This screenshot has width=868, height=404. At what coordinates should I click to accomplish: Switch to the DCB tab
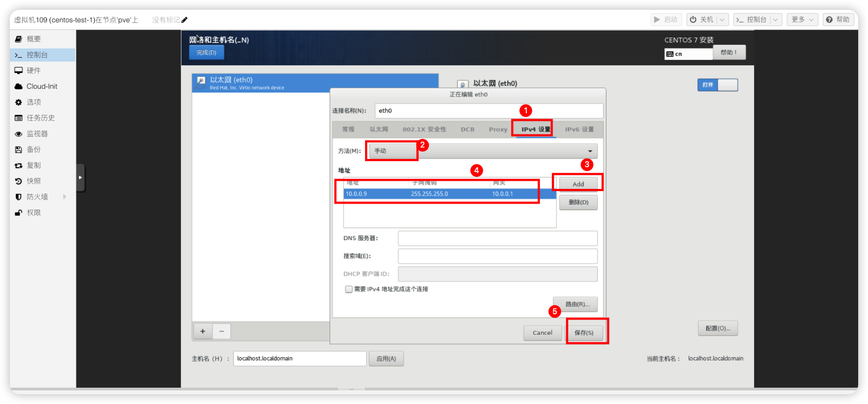click(x=468, y=130)
